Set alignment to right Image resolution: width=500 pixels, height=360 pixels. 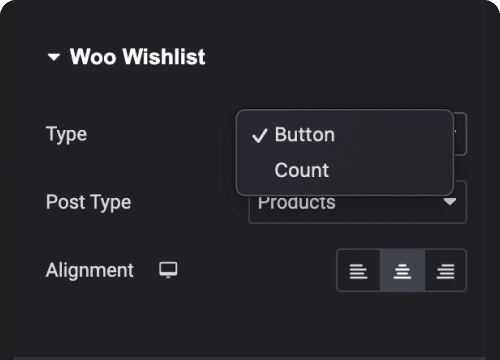click(x=446, y=270)
